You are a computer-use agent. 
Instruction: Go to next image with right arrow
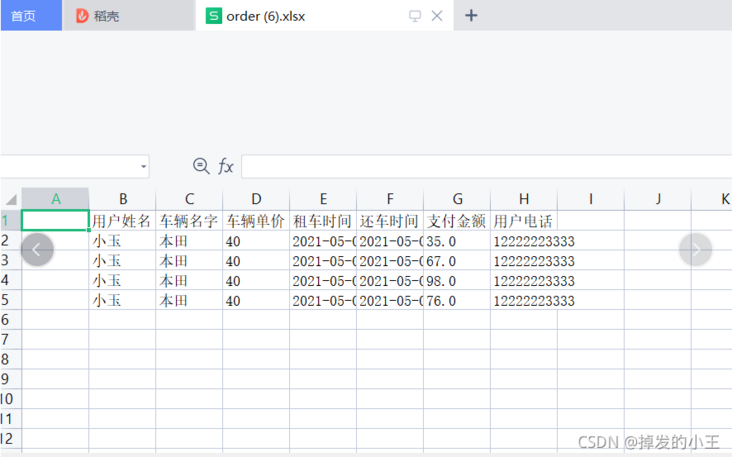point(696,250)
